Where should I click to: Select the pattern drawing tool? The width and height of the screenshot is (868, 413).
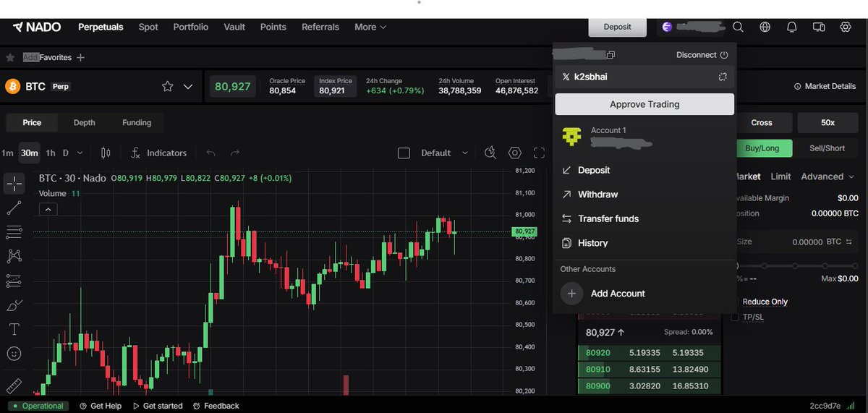tap(14, 256)
